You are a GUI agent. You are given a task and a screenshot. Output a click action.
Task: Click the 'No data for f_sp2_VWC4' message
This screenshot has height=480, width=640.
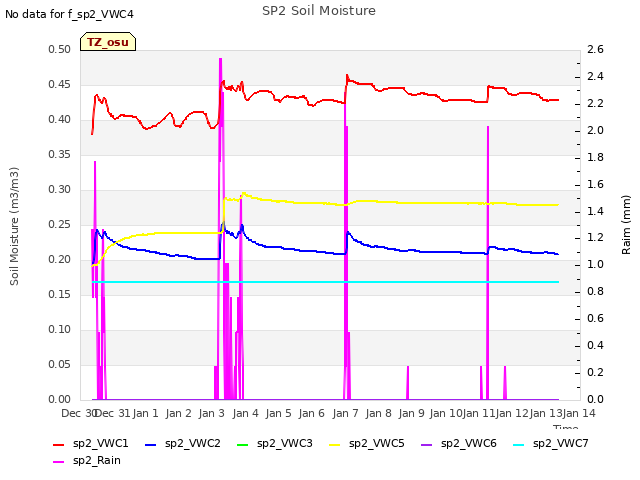point(69,14)
